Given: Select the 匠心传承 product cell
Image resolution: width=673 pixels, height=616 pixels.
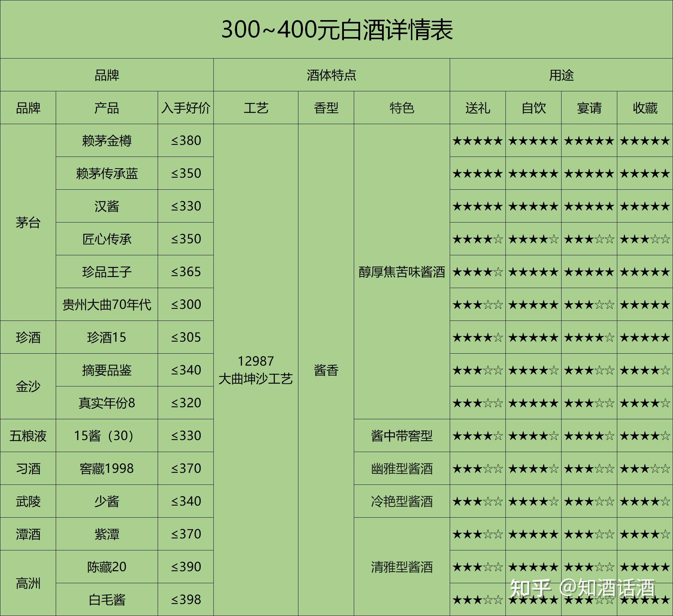Looking at the screenshot, I should click(x=107, y=239).
